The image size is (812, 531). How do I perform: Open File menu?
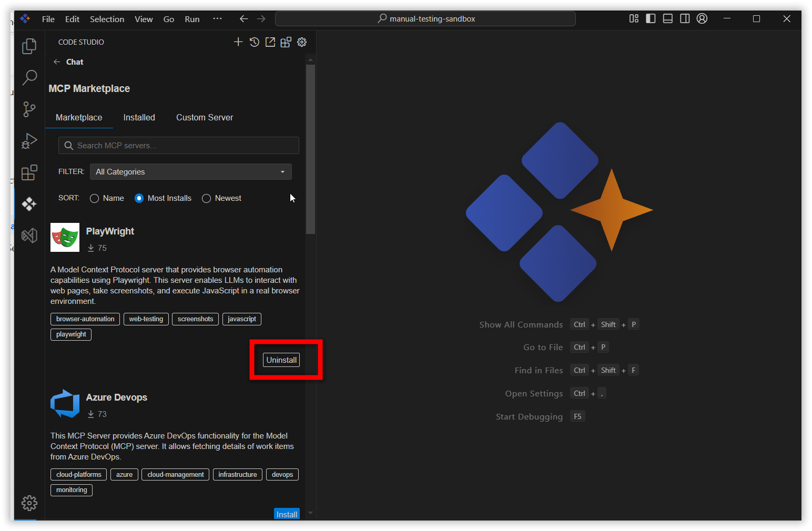pyautogui.click(x=48, y=19)
